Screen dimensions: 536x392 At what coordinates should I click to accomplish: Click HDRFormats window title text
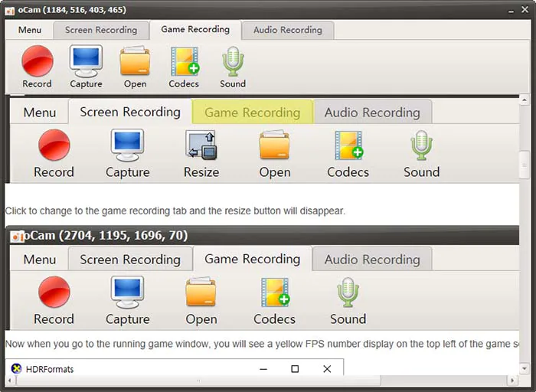click(x=50, y=369)
